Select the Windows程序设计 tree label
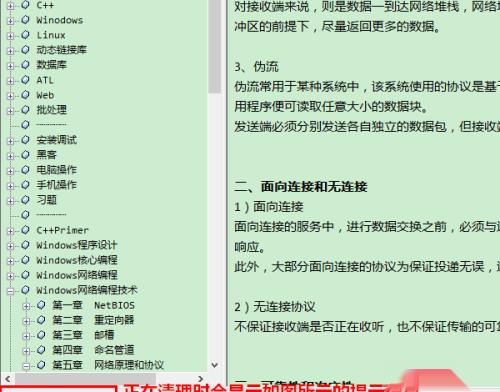This screenshot has height=392, width=500. click(x=77, y=245)
